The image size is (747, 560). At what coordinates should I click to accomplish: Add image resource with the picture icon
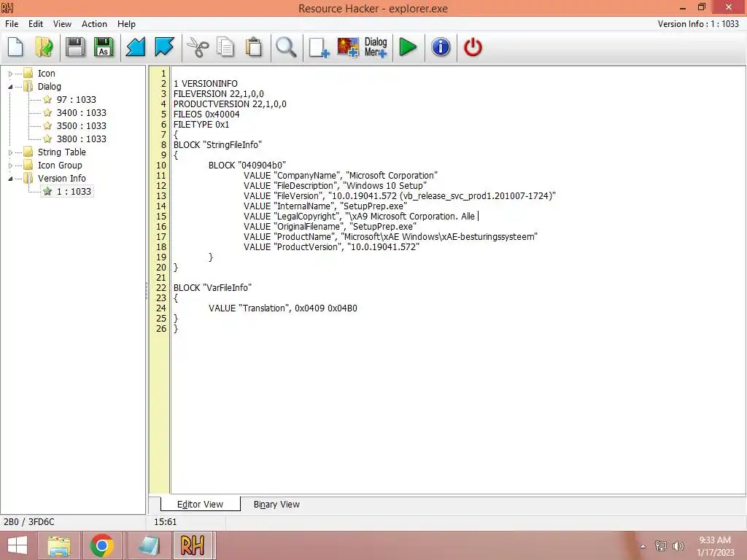(x=348, y=47)
